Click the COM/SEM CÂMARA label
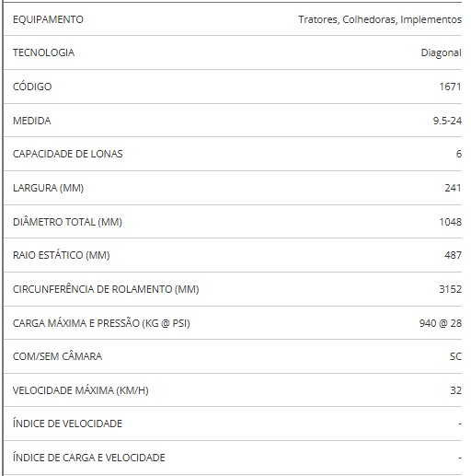471x476 pixels. tap(57, 356)
